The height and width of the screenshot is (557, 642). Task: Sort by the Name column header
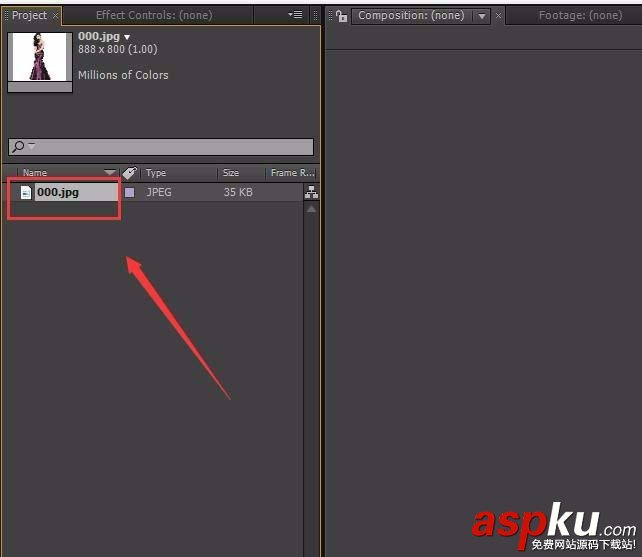(x=35, y=173)
